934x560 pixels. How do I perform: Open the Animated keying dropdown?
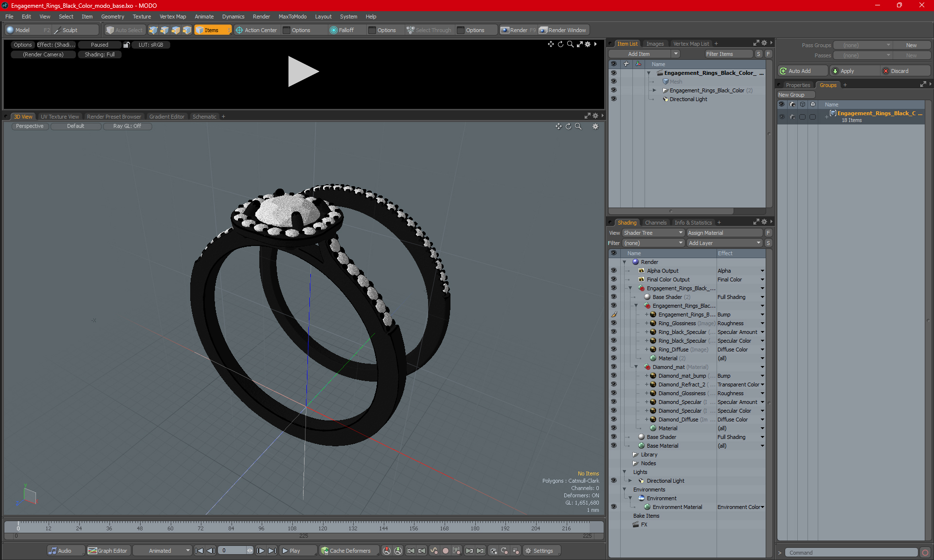(162, 551)
